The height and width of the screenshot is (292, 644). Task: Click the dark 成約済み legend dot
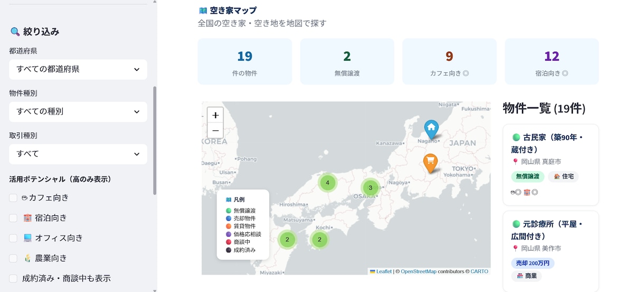[229, 250]
